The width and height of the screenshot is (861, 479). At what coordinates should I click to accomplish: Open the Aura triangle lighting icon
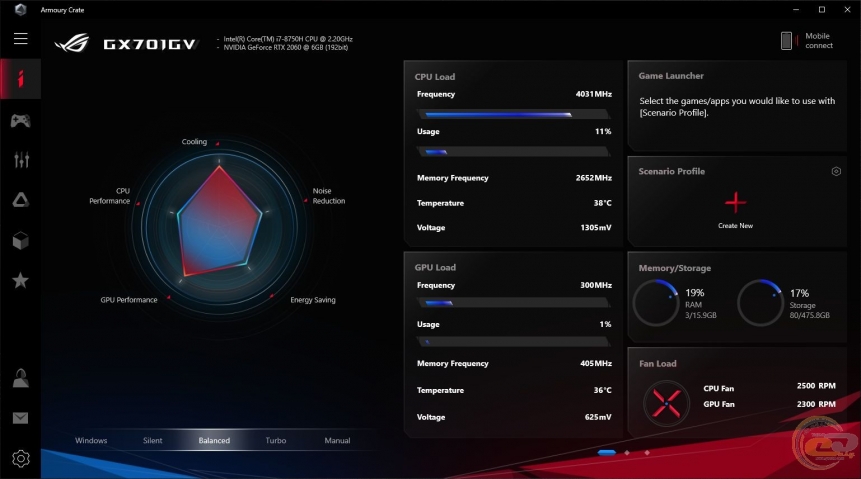tap(21, 200)
